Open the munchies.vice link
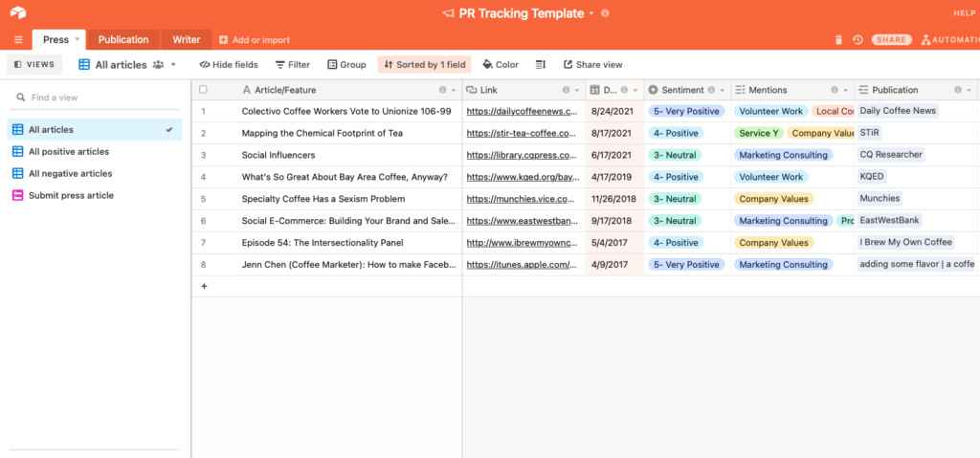Viewport: 980px width, 458px height. 519,199
